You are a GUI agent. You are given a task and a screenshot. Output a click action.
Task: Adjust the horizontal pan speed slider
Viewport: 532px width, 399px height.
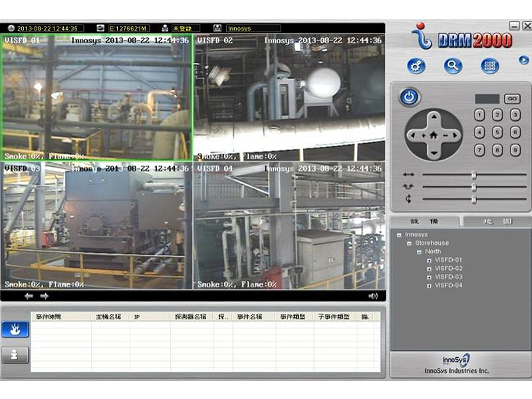pyautogui.click(x=473, y=175)
